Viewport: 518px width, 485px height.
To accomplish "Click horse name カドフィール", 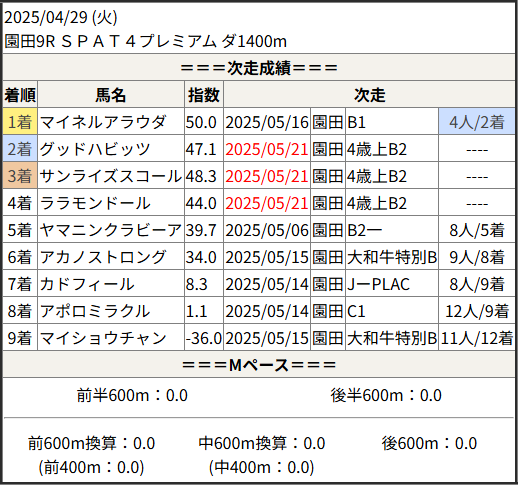I will 87,284.
